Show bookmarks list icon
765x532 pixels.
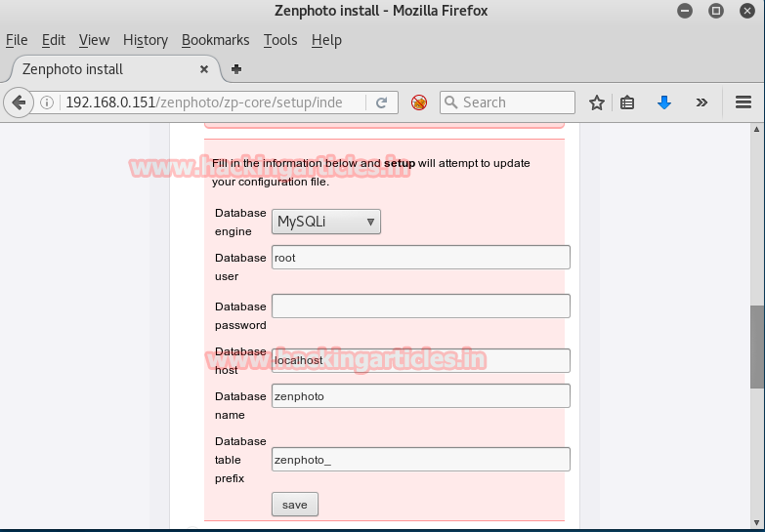pos(627,102)
